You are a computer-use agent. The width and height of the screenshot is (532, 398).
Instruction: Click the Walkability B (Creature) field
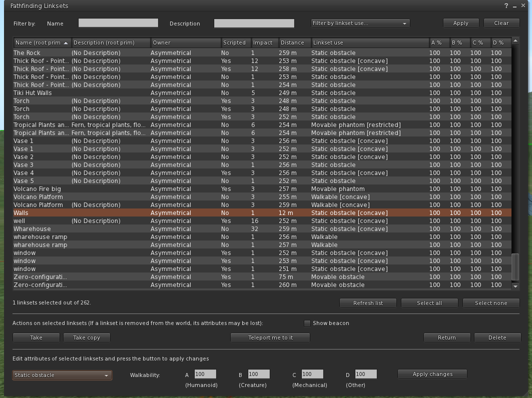pos(259,374)
